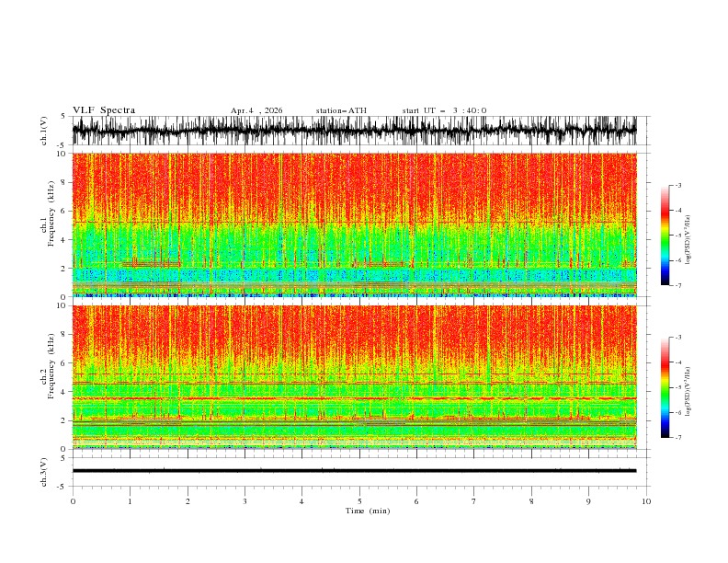Click time axis tick label '0'
728x563 pixels.
pyautogui.click(x=73, y=501)
